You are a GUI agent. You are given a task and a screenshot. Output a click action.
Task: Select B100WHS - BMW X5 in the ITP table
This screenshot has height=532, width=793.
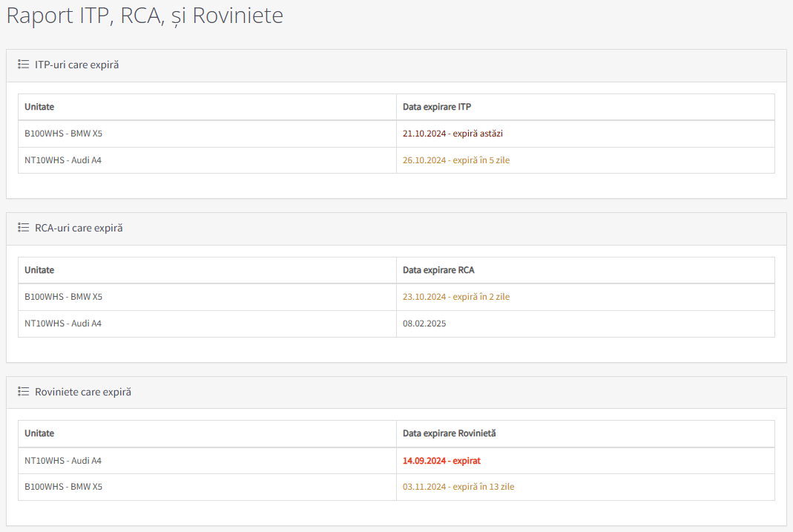coord(63,134)
